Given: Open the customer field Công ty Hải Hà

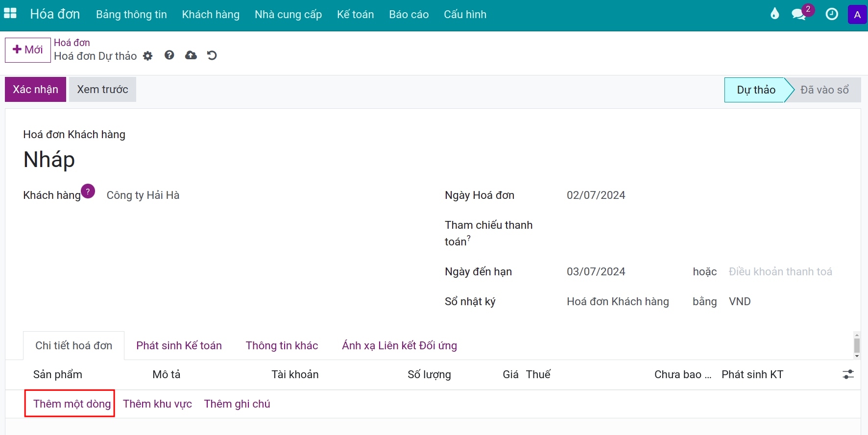Looking at the screenshot, I should 143,195.
